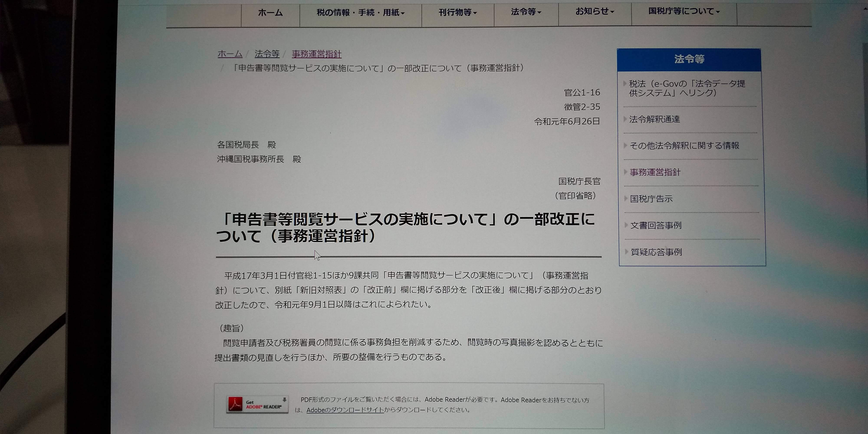The image size is (868, 434).
Task: Click the document number 徴管2-35
Action: 582,107
